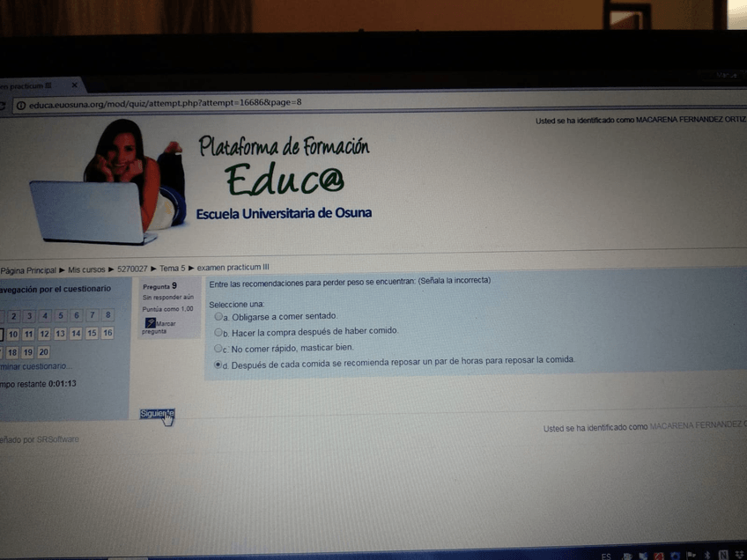Jump to question 4
747x560 pixels.
45,315
